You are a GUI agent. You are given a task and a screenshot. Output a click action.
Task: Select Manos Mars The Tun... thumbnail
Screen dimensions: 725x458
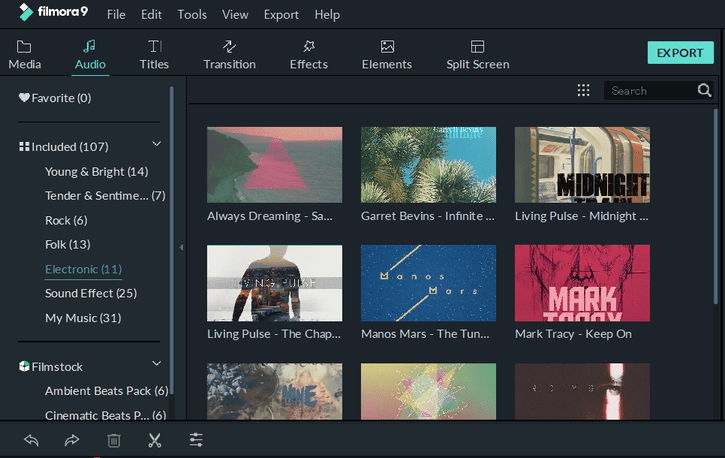[x=428, y=283]
